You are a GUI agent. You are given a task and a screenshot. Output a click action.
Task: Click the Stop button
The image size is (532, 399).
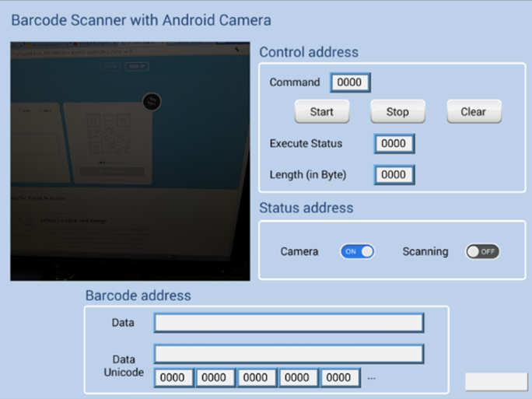click(397, 111)
